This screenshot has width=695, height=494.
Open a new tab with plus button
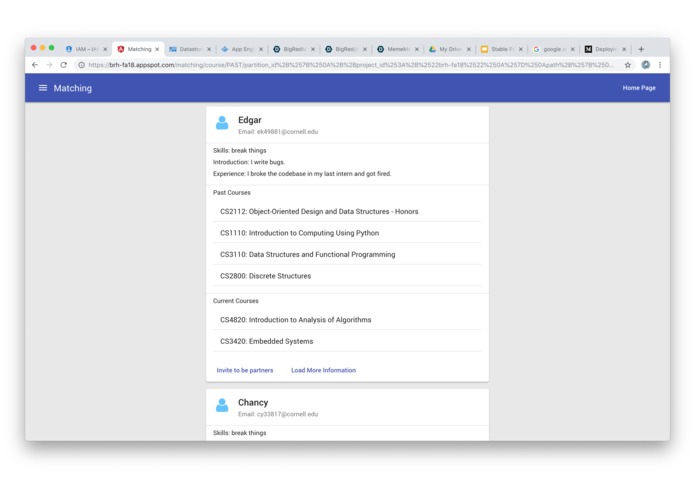(x=641, y=49)
